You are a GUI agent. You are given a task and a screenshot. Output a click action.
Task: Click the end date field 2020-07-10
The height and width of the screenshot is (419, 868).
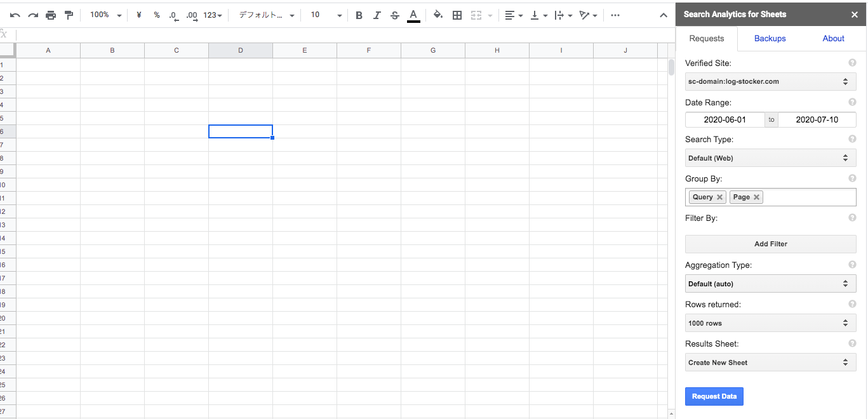pos(817,119)
